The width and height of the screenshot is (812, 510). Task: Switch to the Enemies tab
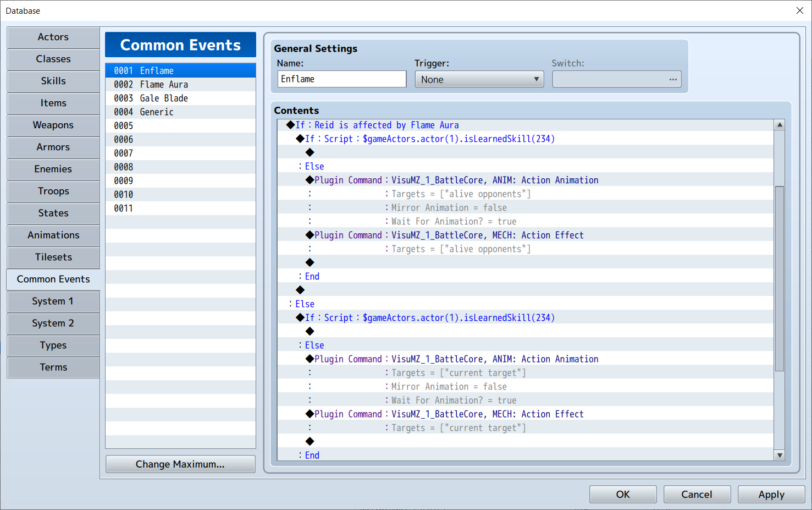click(x=53, y=169)
